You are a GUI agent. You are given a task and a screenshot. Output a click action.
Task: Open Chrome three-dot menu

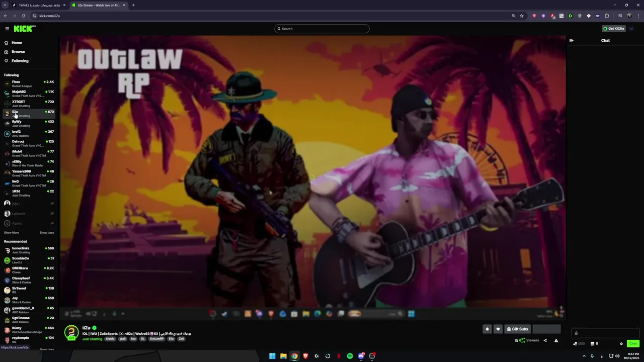[637, 16]
